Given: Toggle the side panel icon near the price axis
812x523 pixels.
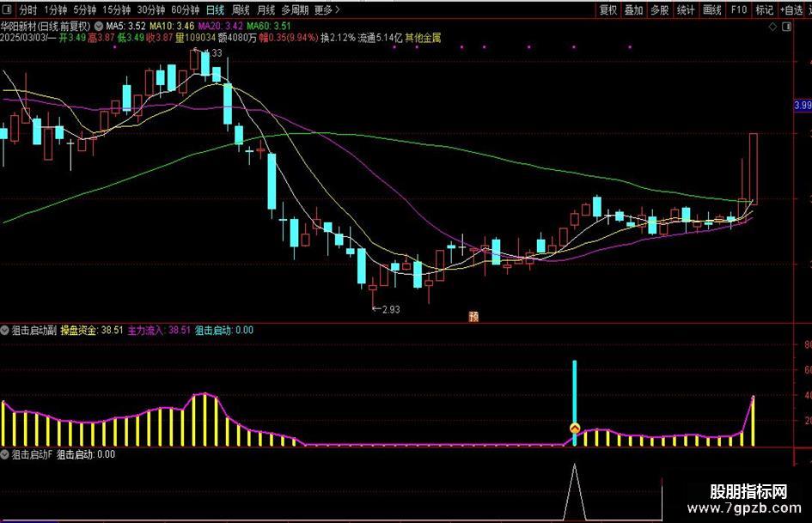Looking at the screenshot, I should [x=786, y=27].
